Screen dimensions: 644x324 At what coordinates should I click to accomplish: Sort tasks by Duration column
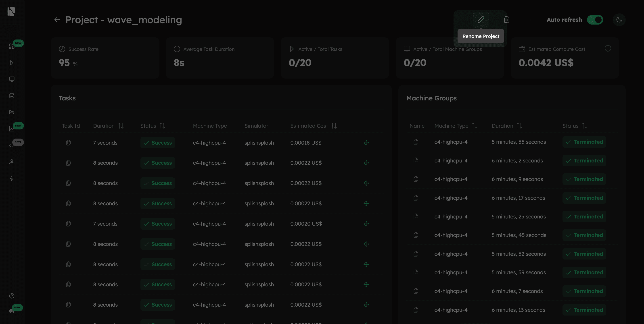click(x=121, y=126)
